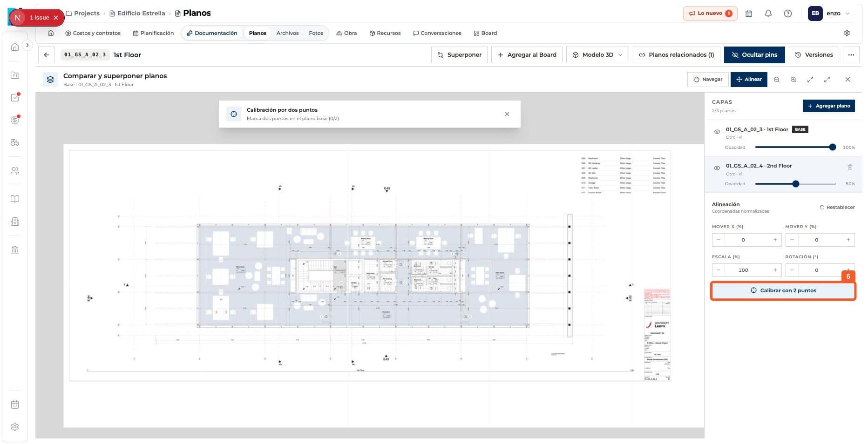Click Ocultar pins button

pos(754,55)
